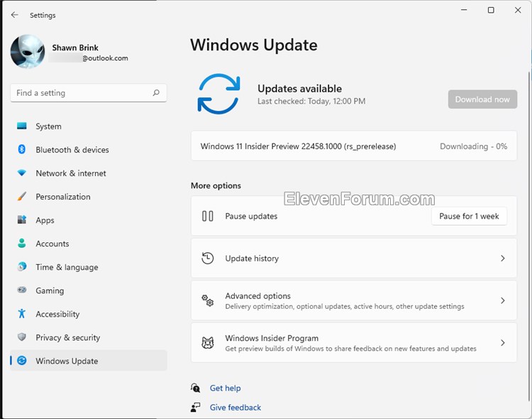Click the Personalization paintbrush icon
The image size is (532, 419).
coord(22,197)
